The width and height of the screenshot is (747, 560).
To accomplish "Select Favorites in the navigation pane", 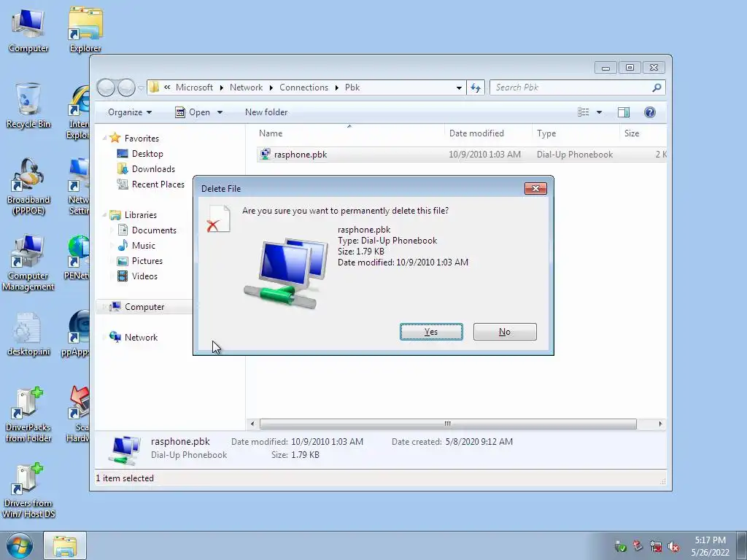I will point(142,139).
